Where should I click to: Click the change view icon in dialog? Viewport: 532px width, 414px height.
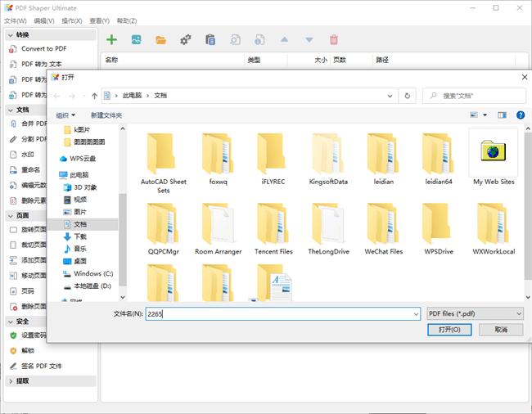pos(474,115)
